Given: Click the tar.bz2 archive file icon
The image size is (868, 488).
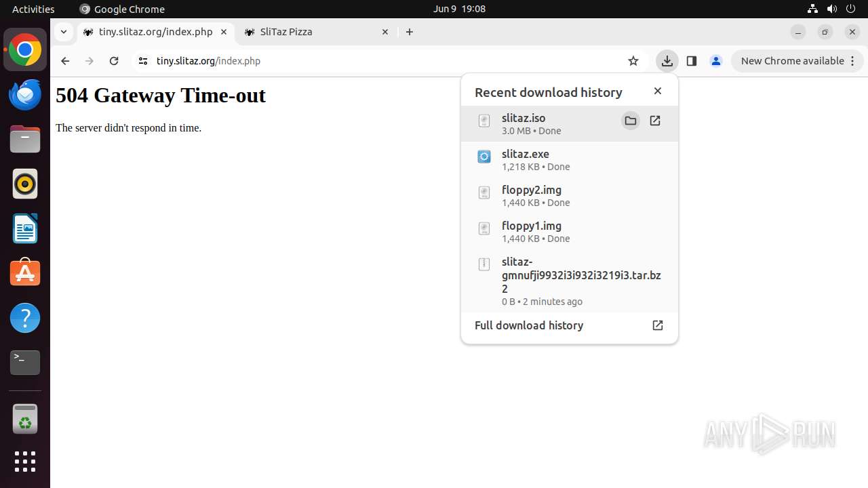Looking at the screenshot, I should point(484,264).
